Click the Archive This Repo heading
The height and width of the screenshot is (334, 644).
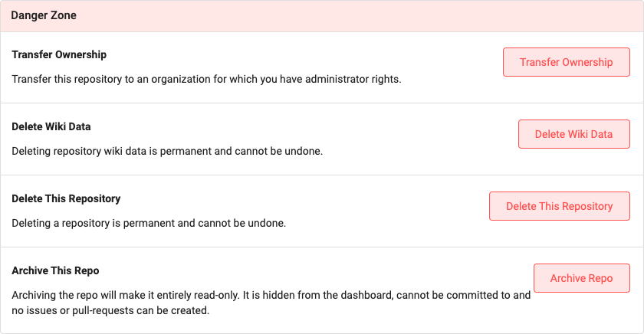55,270
